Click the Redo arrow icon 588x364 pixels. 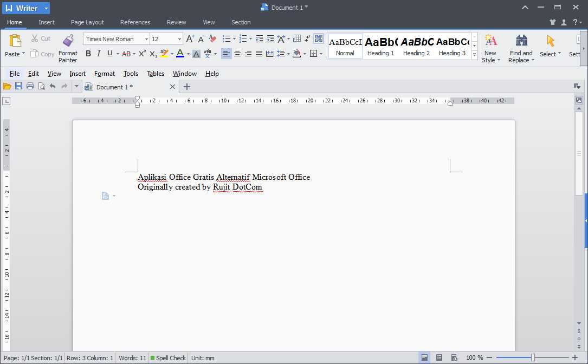64,86
